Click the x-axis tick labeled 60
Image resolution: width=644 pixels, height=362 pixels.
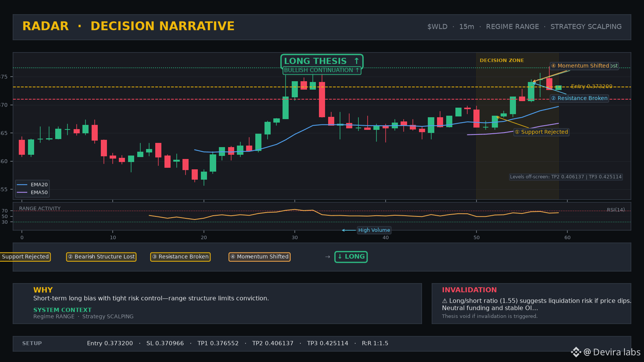567,238
